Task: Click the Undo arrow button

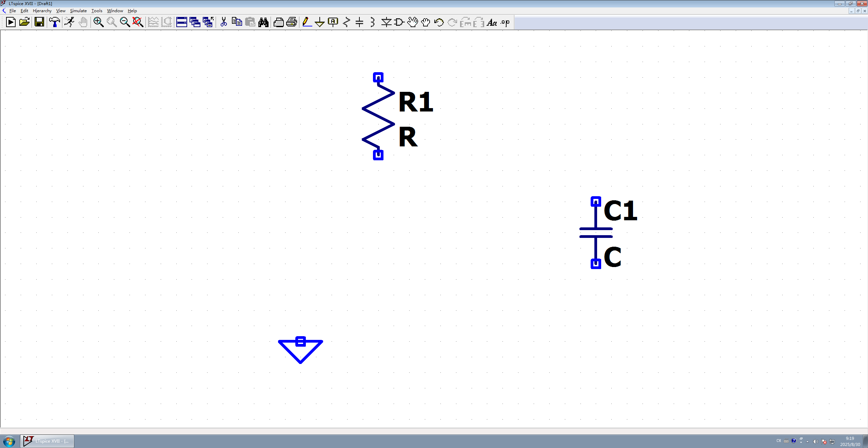Action: click(439, 22)
